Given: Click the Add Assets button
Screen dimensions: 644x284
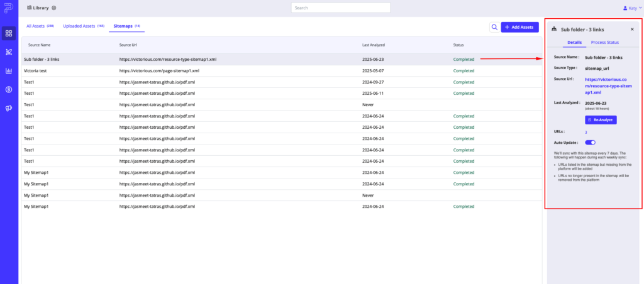Looking at the screenshot, I should (x=519, y=27).
